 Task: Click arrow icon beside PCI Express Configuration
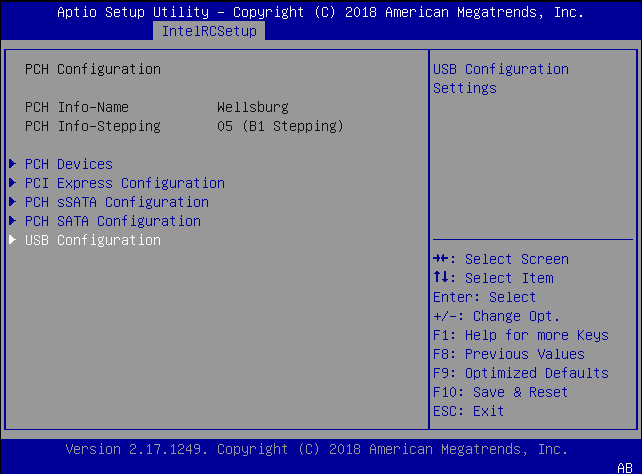click(12, 183)
